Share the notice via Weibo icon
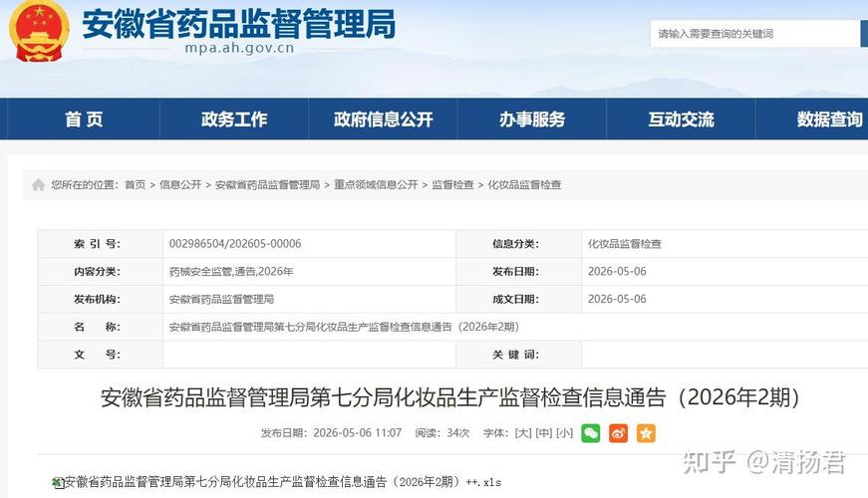868x498 pixels. 618,432
